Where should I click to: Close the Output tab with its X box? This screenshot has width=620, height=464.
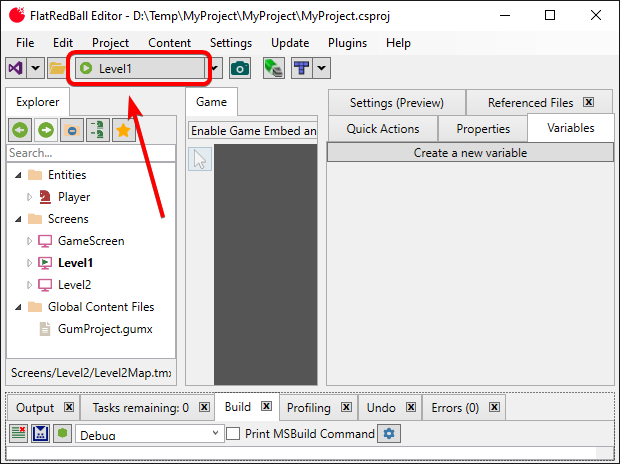69,408
